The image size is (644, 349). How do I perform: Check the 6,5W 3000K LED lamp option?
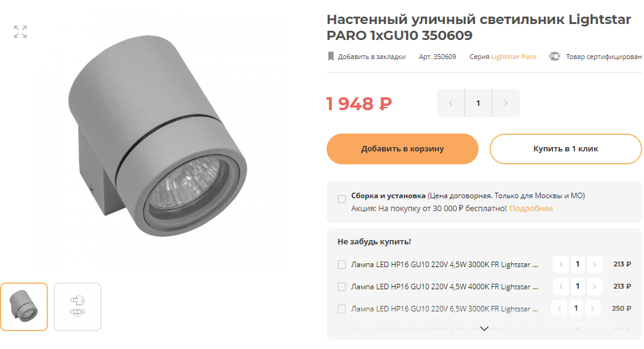(341, 309)
